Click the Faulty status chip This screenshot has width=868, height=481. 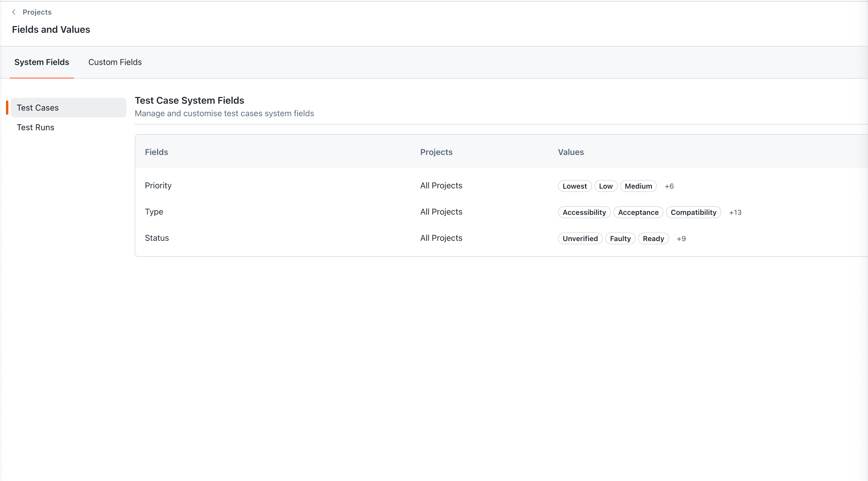pos(620,239)
